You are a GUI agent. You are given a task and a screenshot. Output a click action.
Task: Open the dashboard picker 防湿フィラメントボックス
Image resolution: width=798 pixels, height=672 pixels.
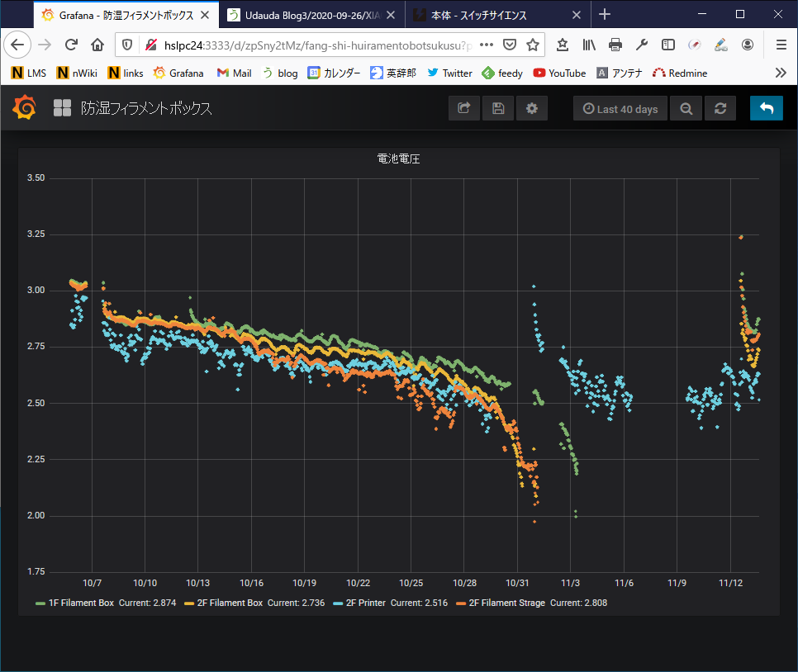click(x=145, y=108)
